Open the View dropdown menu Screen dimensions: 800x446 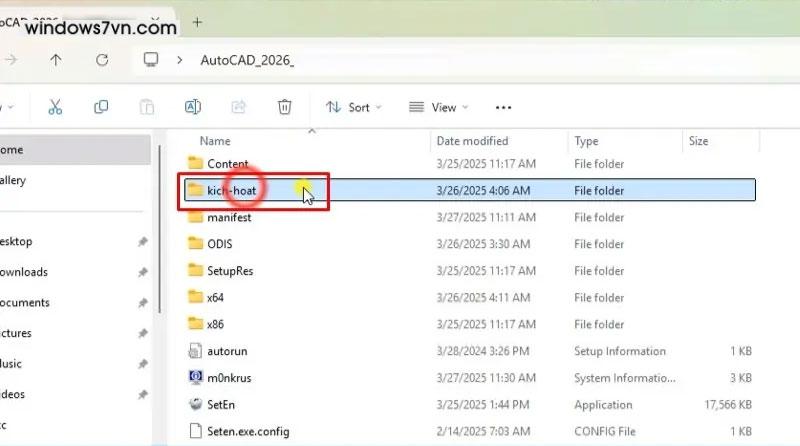click(433, 107)
